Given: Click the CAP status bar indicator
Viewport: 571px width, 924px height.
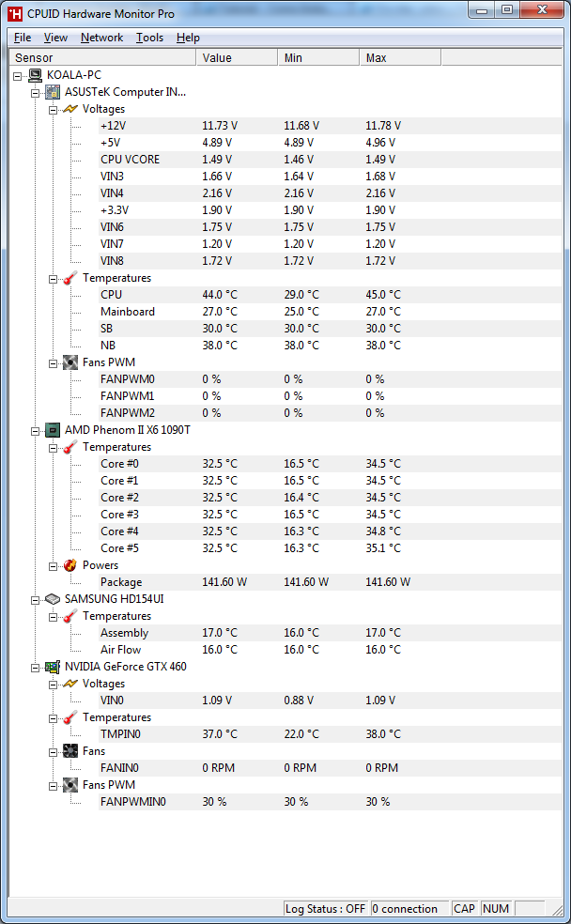Looking at the screenshot, I should (465, 909).
